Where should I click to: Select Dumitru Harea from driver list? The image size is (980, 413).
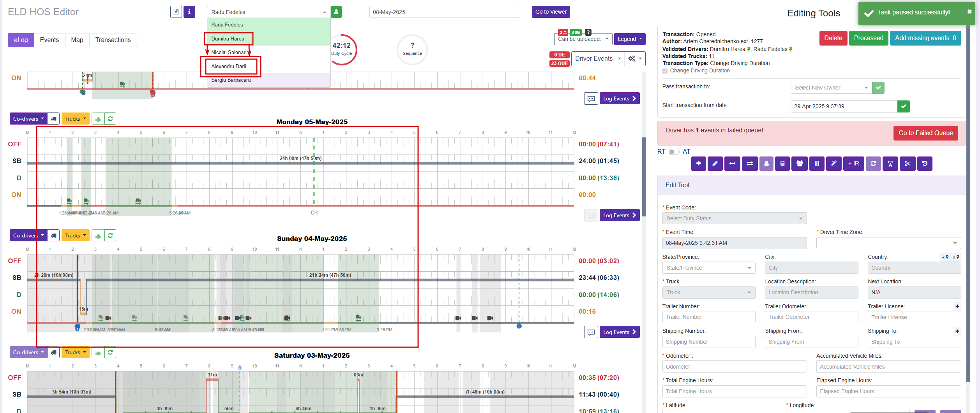point(269,39)
